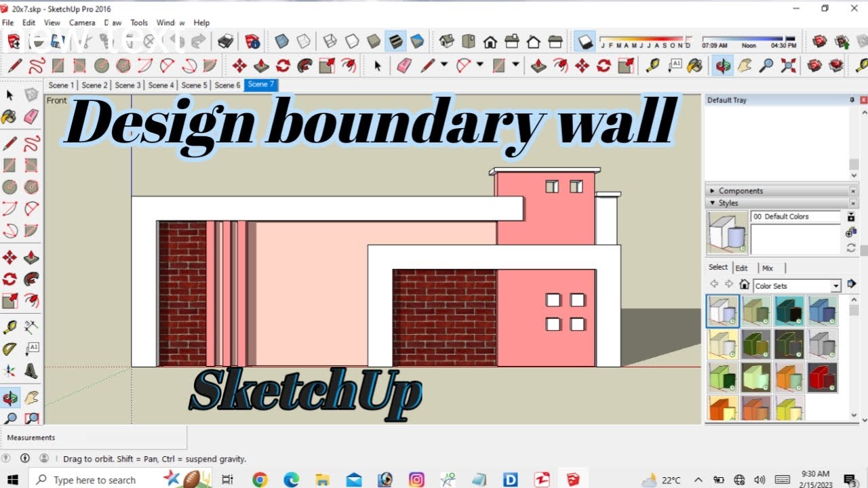Image resolution: width=868 pixels, height=488 pixels.
Task: Switch to Scene 6 tab
Action: 227,85
